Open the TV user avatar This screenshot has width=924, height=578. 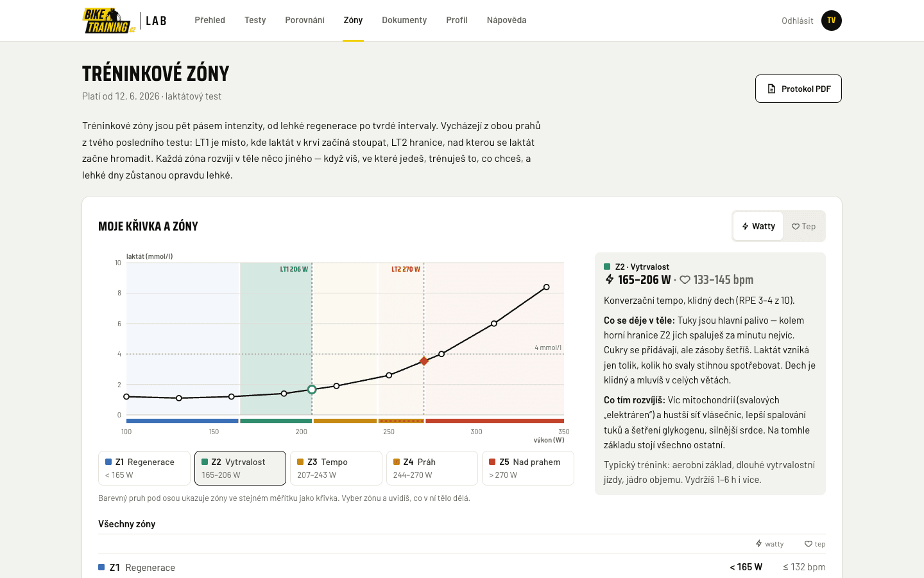point(832,21)
